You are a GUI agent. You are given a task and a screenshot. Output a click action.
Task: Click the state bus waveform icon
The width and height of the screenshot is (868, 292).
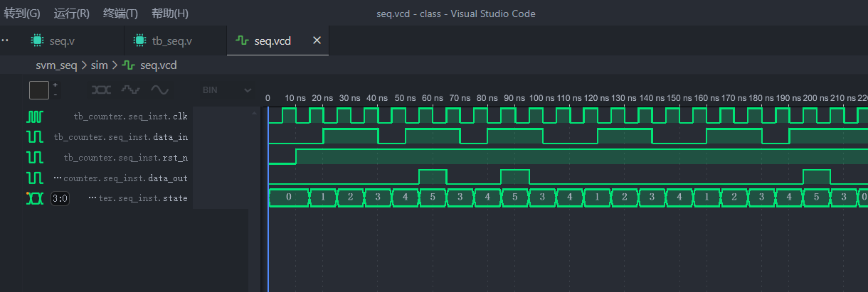pyautogui.click(x=34, y=198)
